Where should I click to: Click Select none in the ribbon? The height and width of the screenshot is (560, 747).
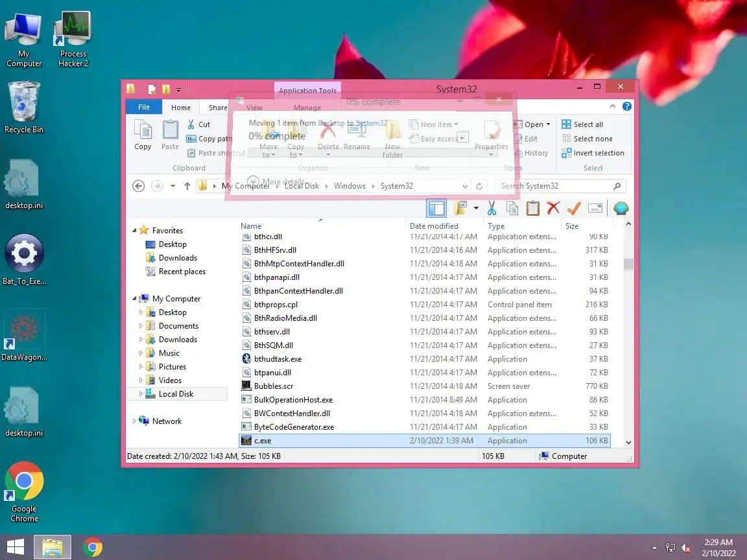[x=587, y=139]
